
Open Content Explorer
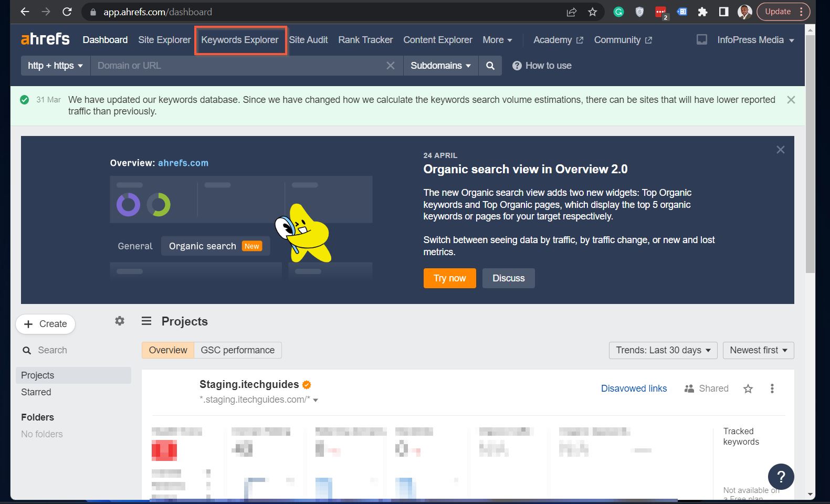coord(438,40)
